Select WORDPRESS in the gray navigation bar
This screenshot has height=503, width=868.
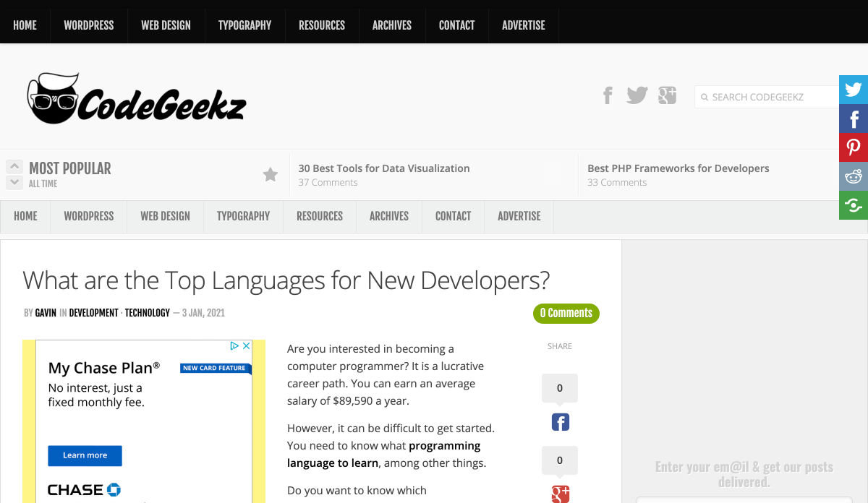point(89,216)
